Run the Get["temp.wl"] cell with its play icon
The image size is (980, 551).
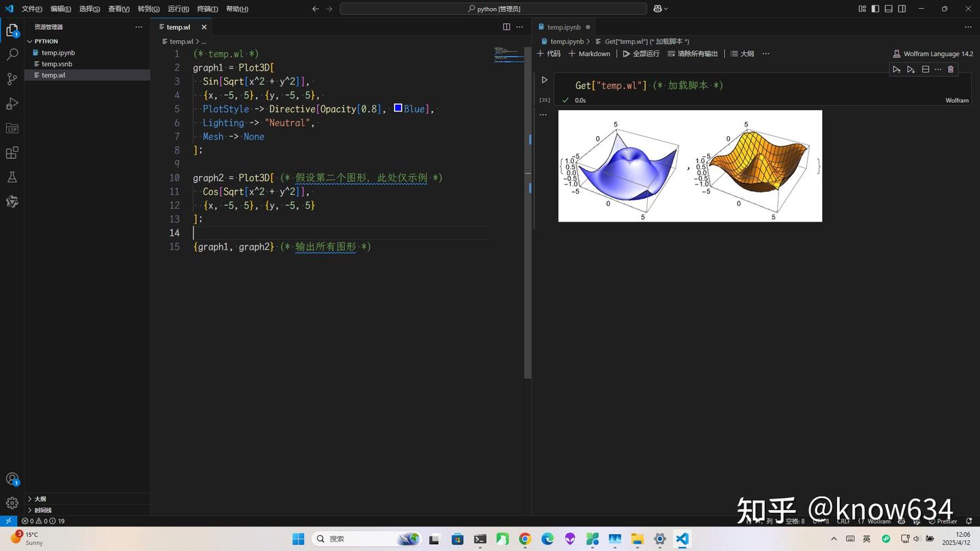(x=544, y=80)
